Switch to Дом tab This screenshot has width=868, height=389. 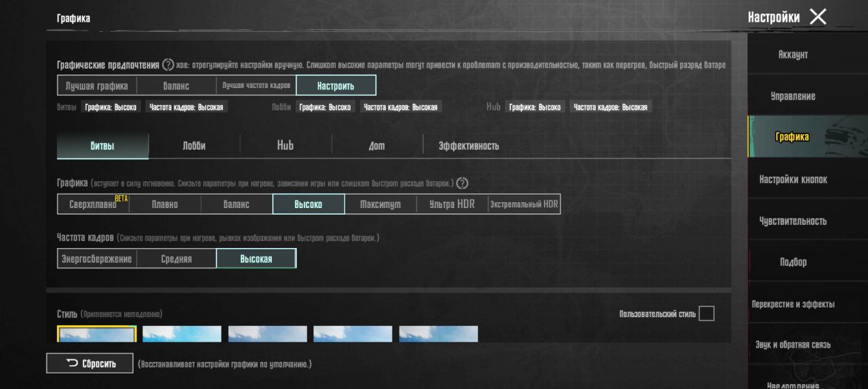click(x=377, y=146)
